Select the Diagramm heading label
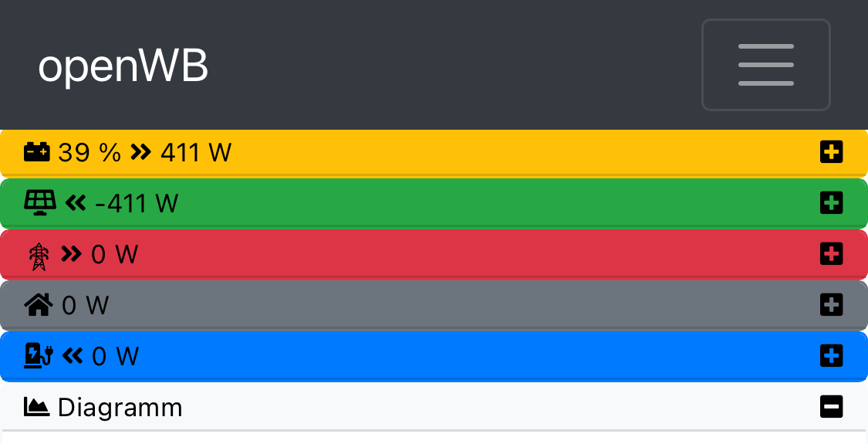This screenshot has width=868, height=444. (120, 407)
